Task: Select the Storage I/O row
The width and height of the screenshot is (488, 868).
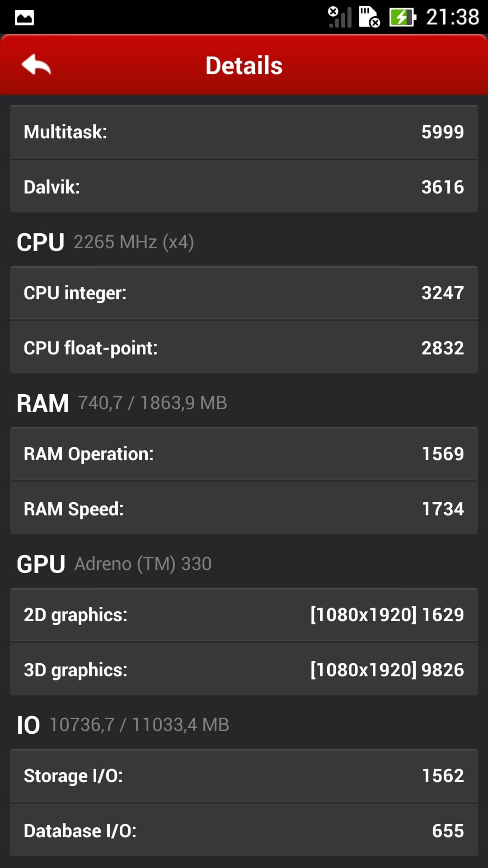Action: tap(244, 776)
